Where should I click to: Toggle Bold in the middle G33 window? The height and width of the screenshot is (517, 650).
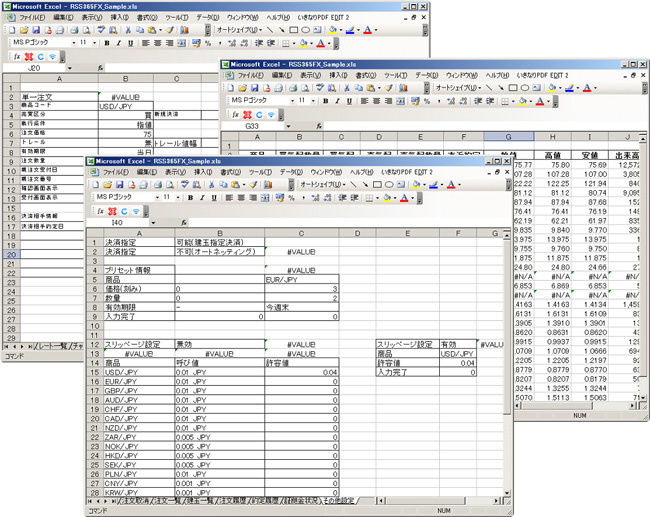click(325, 101)
